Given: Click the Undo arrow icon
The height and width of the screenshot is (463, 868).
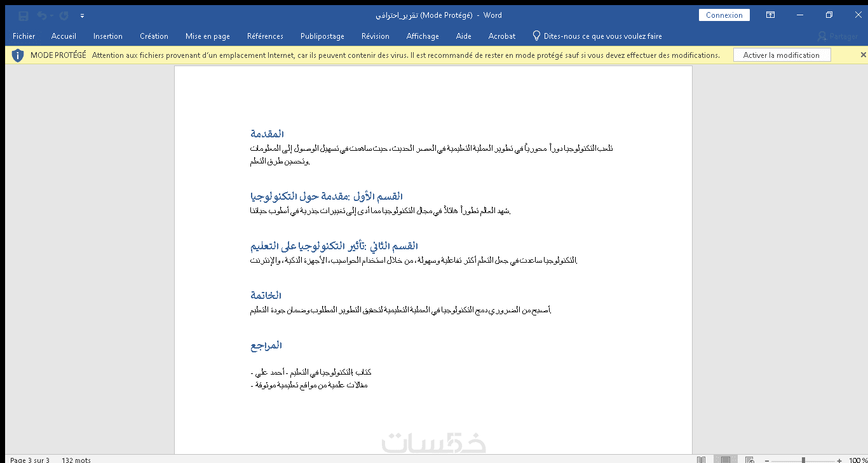Looking at the screenshot, I should pyautogui.click(x=41, y=15).
